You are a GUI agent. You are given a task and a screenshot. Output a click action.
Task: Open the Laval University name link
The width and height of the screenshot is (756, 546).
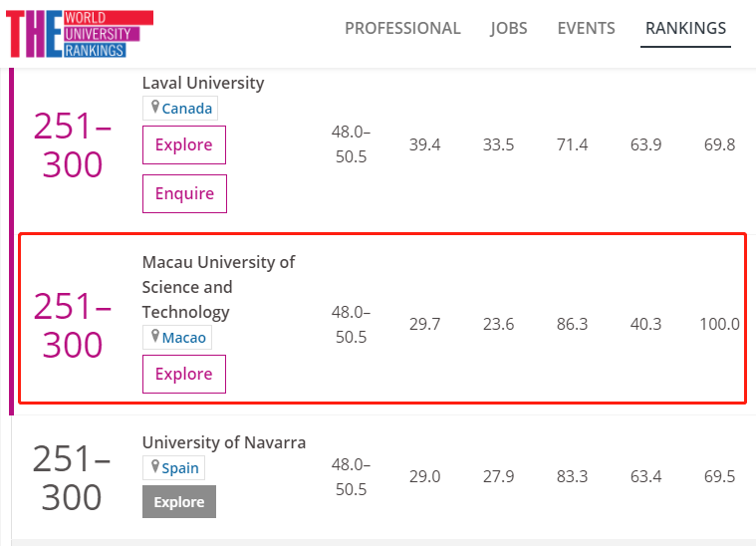tap(203, 83)
